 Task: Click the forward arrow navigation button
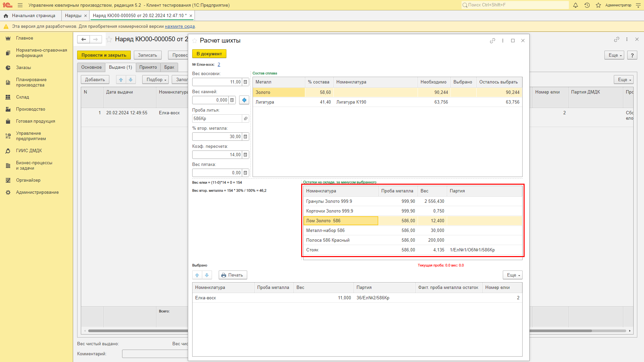pos(96,40)
